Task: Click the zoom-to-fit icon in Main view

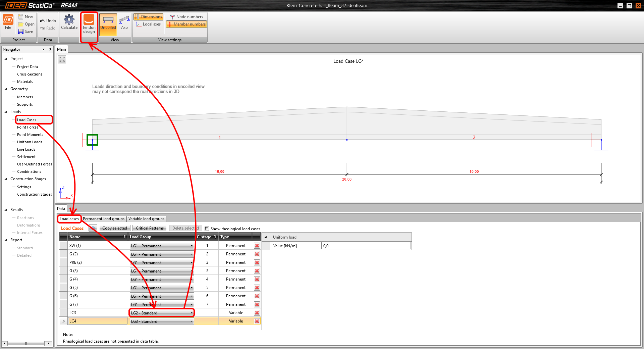Action: tap(62, 59)
